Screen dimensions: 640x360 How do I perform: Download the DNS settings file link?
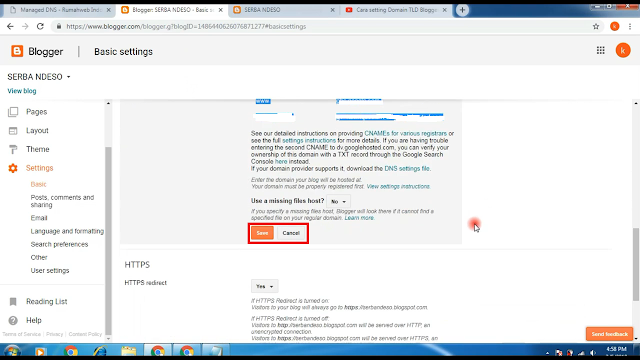(x=407, y=169)
